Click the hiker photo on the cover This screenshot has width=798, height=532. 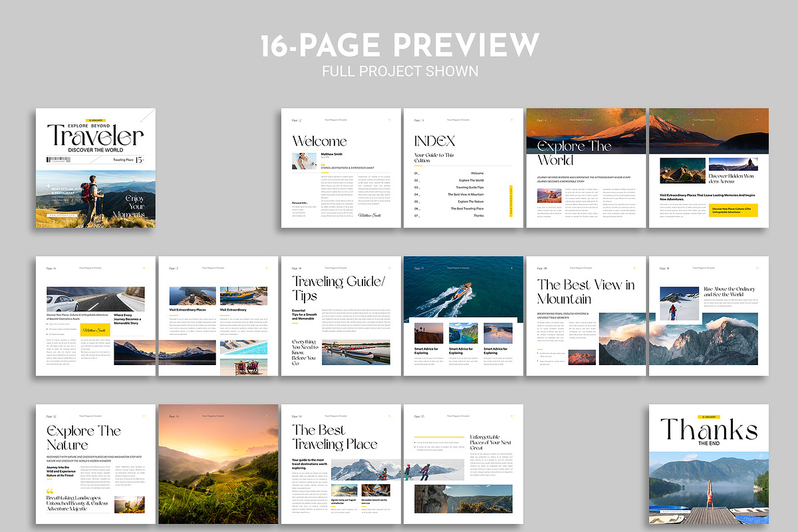pyautogui.click(x=96, y=199)
